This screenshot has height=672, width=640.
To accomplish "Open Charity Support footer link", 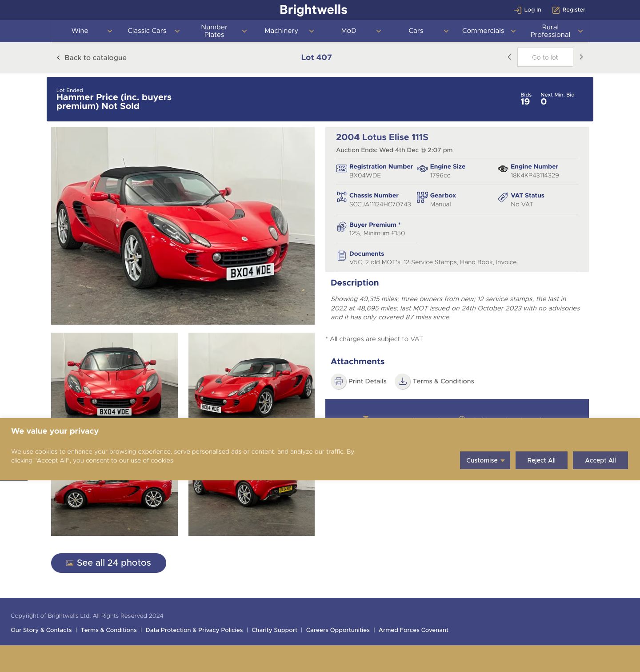I will [274, 630].
